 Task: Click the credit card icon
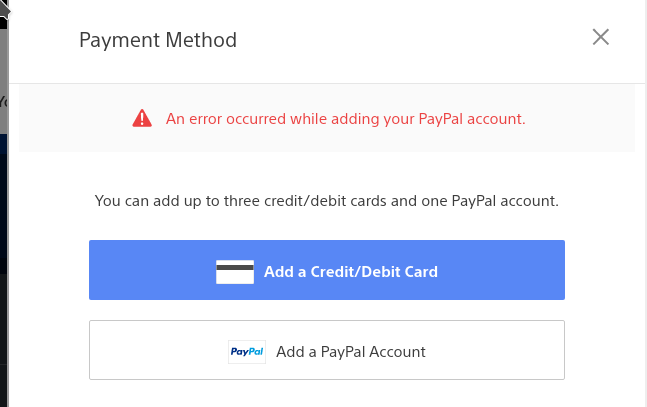(235, 271)
